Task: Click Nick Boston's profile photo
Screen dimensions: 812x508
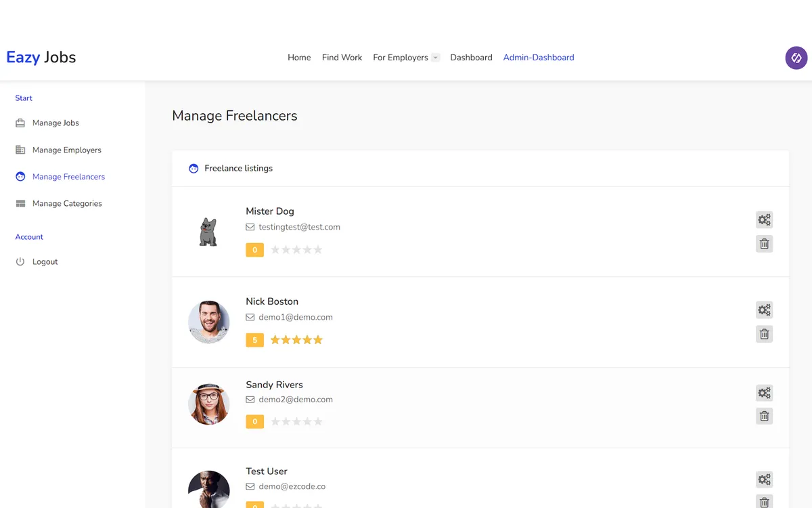Action: (x=209, y=322)
